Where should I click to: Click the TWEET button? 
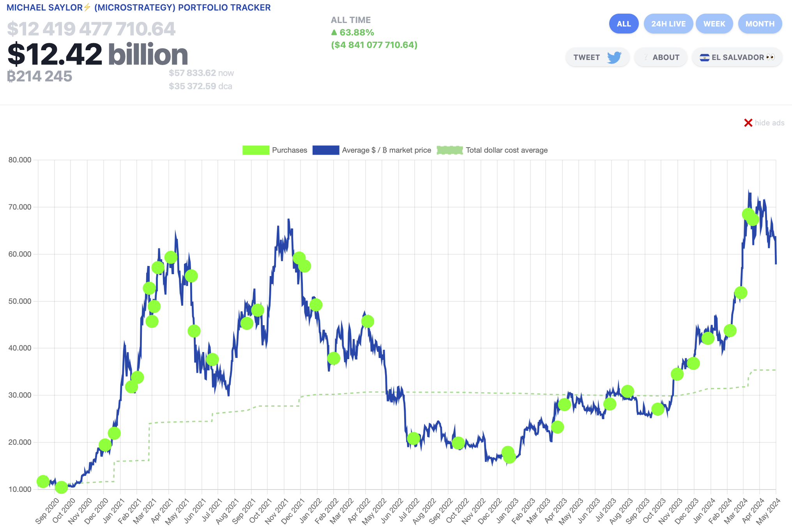click(597, 57)
